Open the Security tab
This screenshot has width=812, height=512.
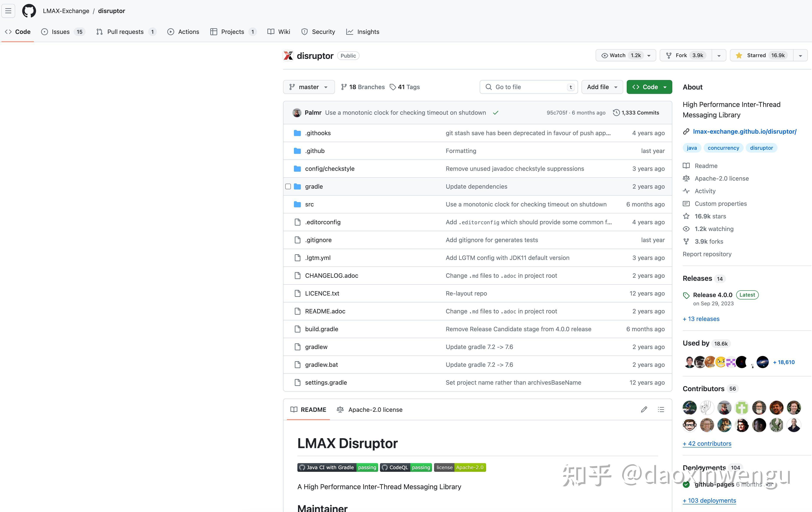pyautogui.click(x=318, y=32)
